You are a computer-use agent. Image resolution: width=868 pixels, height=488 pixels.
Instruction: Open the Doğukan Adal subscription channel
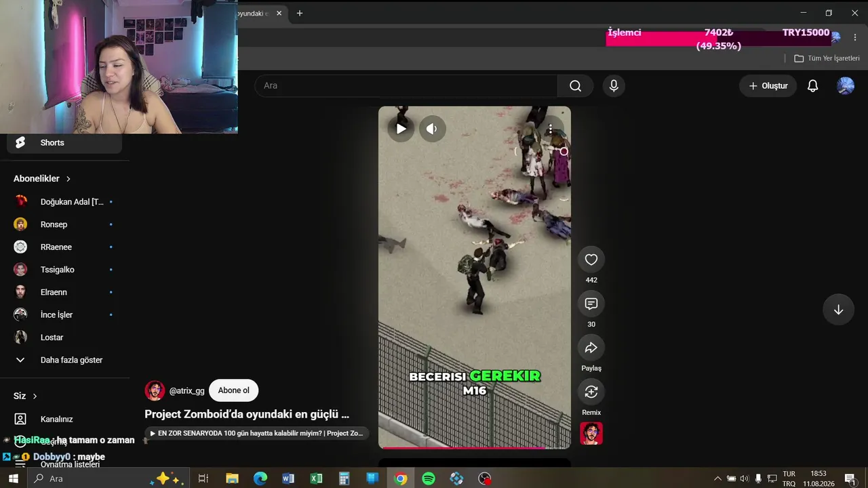[x=64, y=202]
